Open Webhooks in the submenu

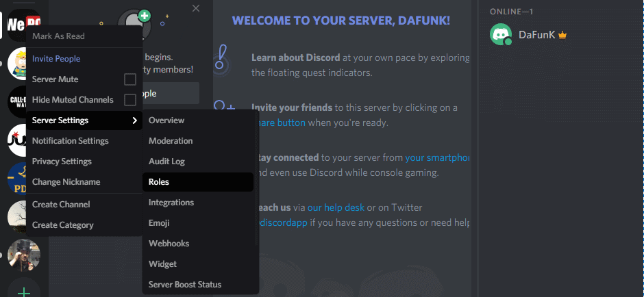198,243
